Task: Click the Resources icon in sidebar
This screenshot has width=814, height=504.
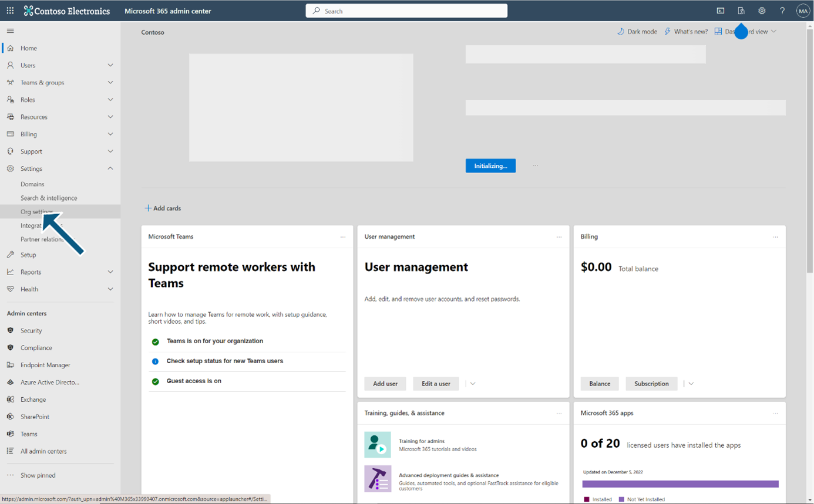Action: point(10,117)
